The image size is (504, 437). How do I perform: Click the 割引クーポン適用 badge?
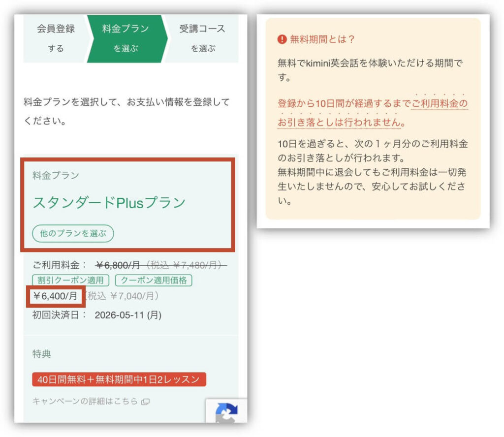pos(71,281)
